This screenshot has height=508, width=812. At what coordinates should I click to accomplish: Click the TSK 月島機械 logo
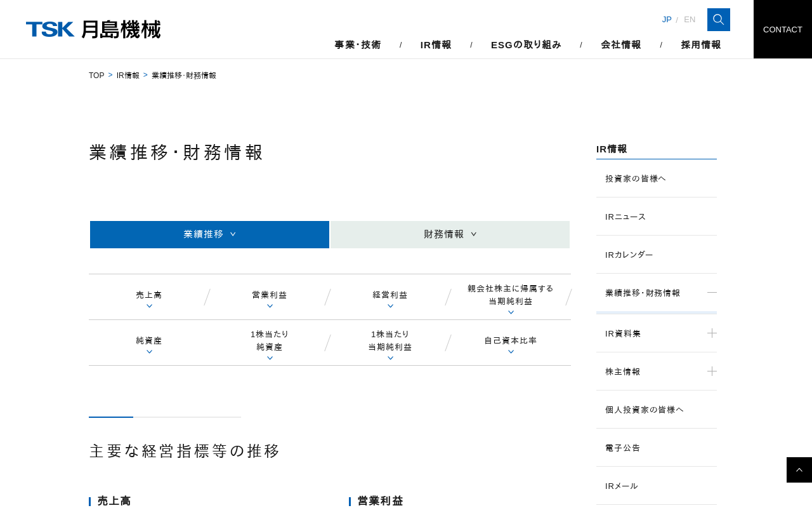[93, 29]
